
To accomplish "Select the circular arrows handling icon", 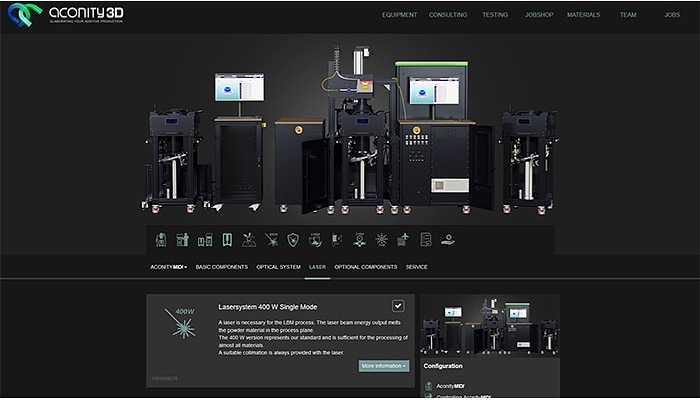I will coord(315,240).
